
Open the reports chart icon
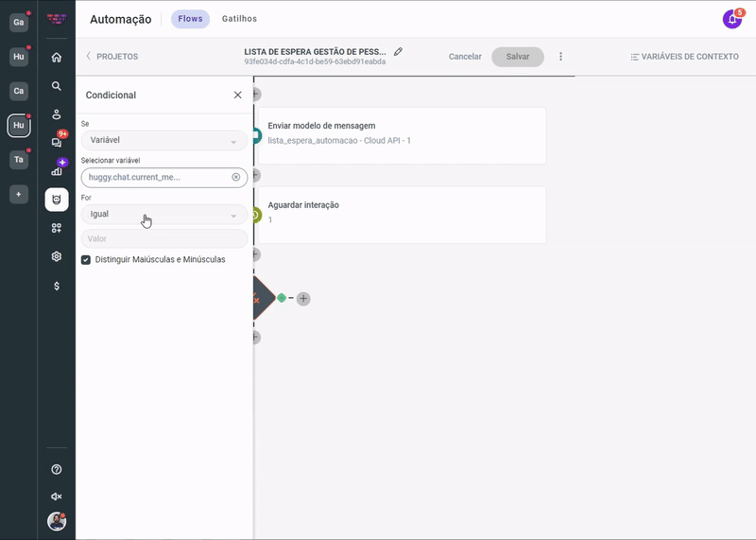tap(57, 170)
